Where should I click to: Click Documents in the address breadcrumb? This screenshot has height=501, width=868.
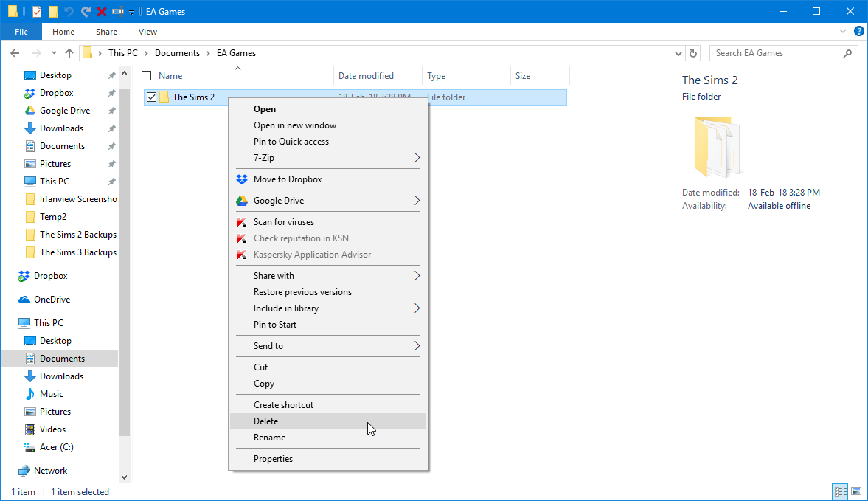coord(177,53)
